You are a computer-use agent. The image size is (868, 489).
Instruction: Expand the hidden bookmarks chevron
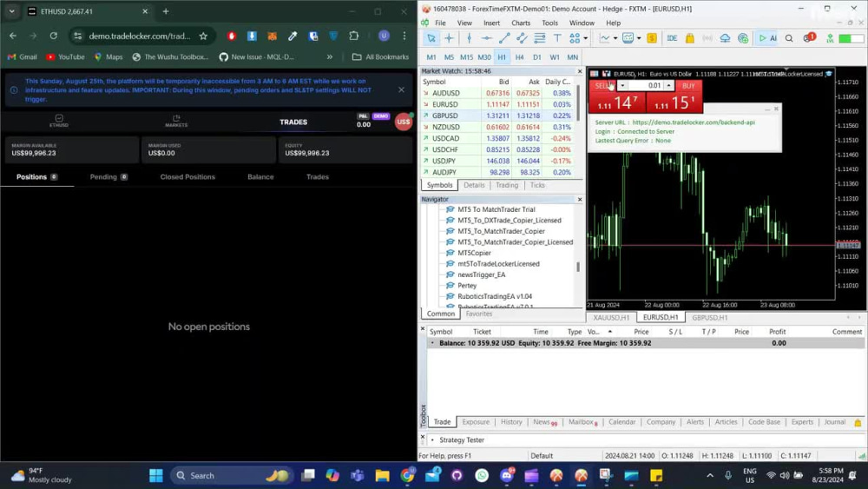click(330, 57)
